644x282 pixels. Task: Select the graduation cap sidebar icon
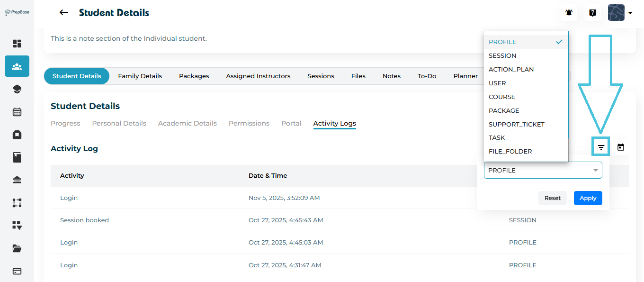tap(17, 89)
